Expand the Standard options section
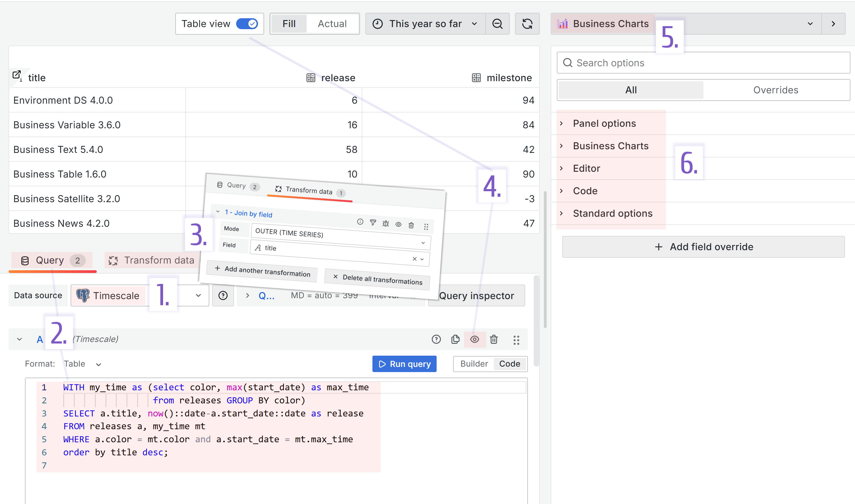Viewport: 855px width, 504px height. 612,213
